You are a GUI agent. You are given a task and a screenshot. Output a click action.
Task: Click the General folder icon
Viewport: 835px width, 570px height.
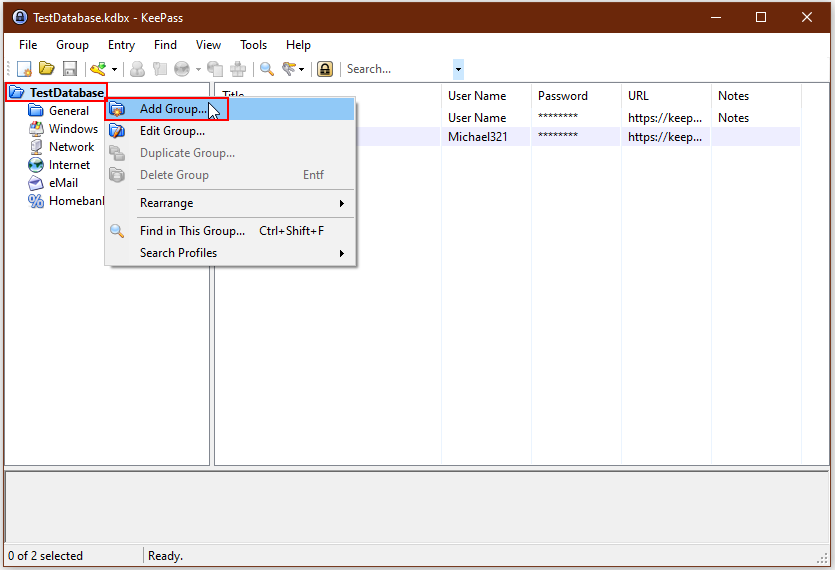[x=36, y=111]
